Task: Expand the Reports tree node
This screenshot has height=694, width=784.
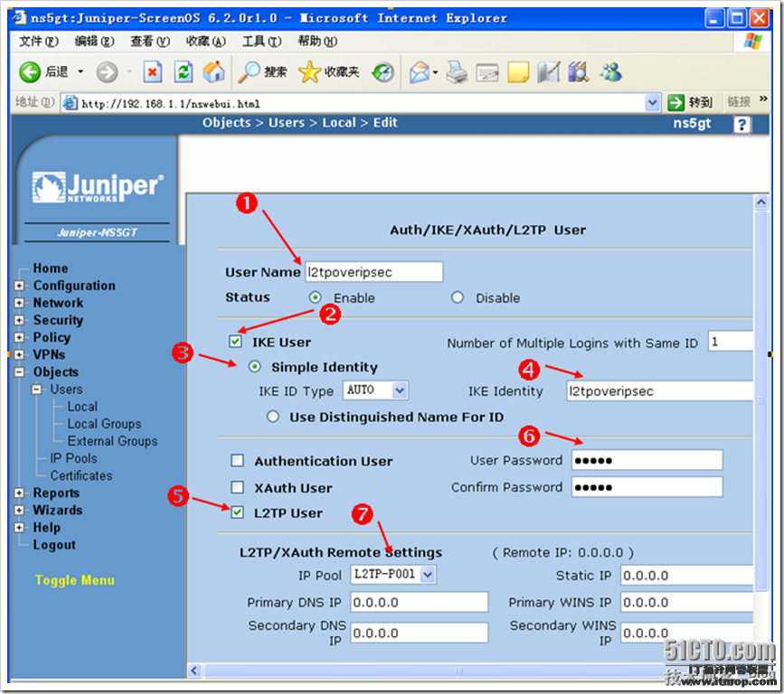Action: click(19, 493)
